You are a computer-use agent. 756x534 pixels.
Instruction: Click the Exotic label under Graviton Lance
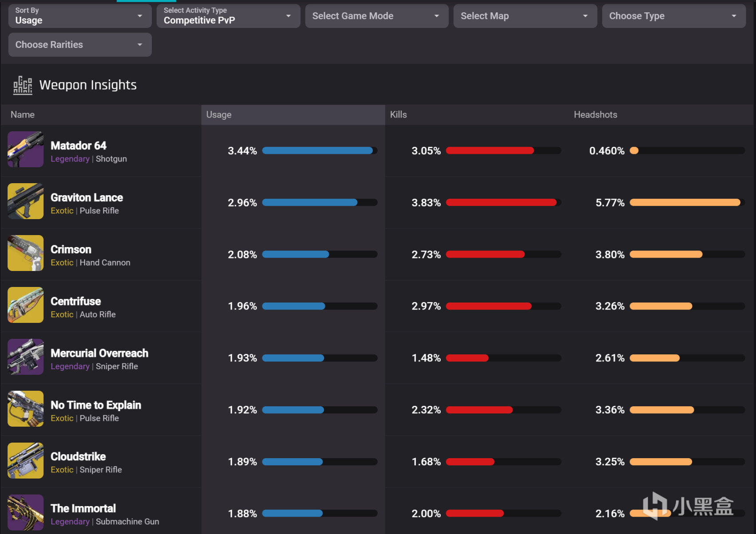click(62, 211)
